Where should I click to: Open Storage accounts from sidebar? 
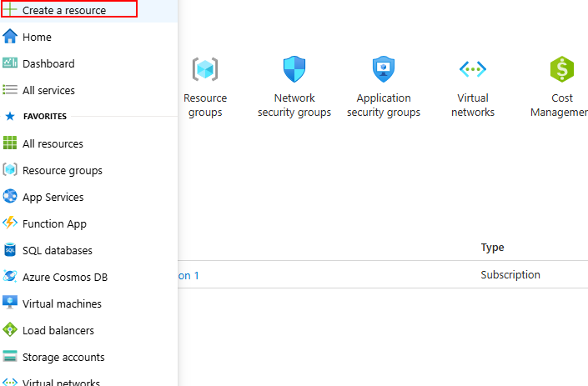coord(63,358)
